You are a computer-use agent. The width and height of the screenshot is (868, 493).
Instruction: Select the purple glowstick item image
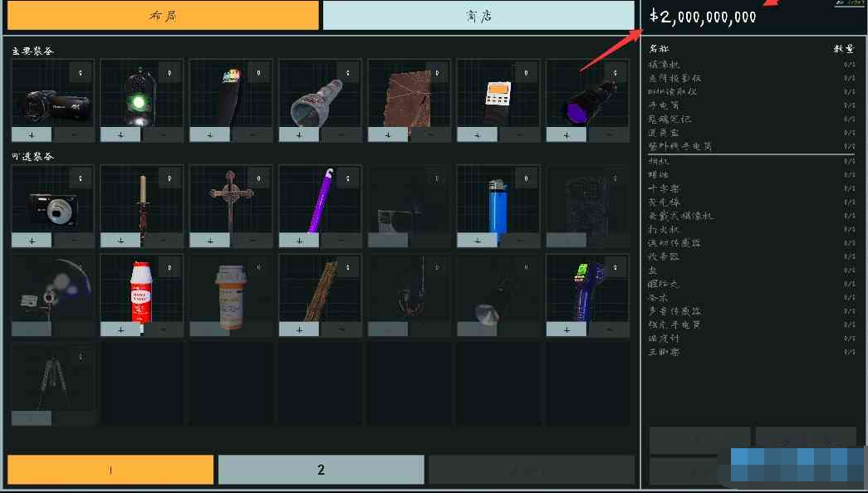[319, 201]
